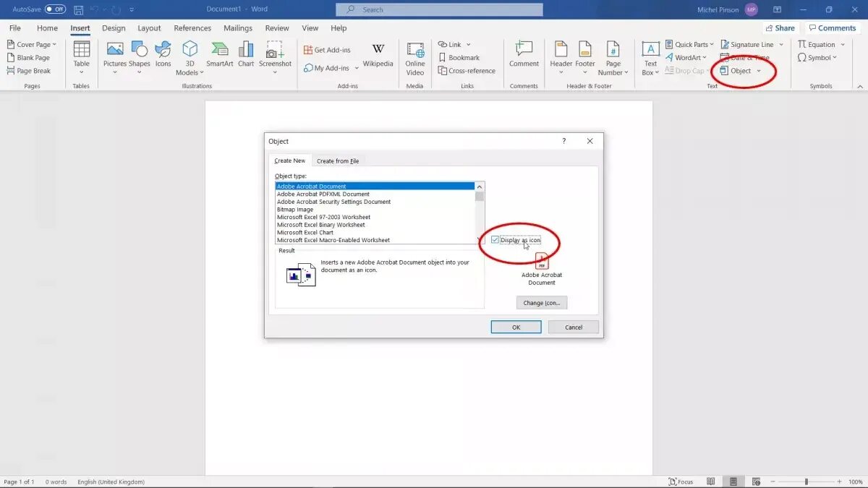Select Bitmap Image in object list

tap(375, 210)
